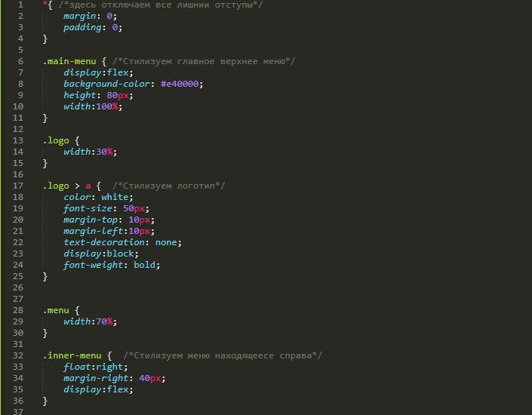The height and width of the screenshot is (415, 532).
Task: Click the 'background-color' property name
Action: 106,84
